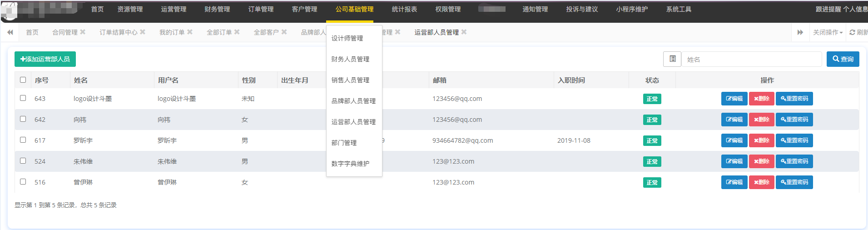Delete row 524 朱伟维

[x=761, y=161]
